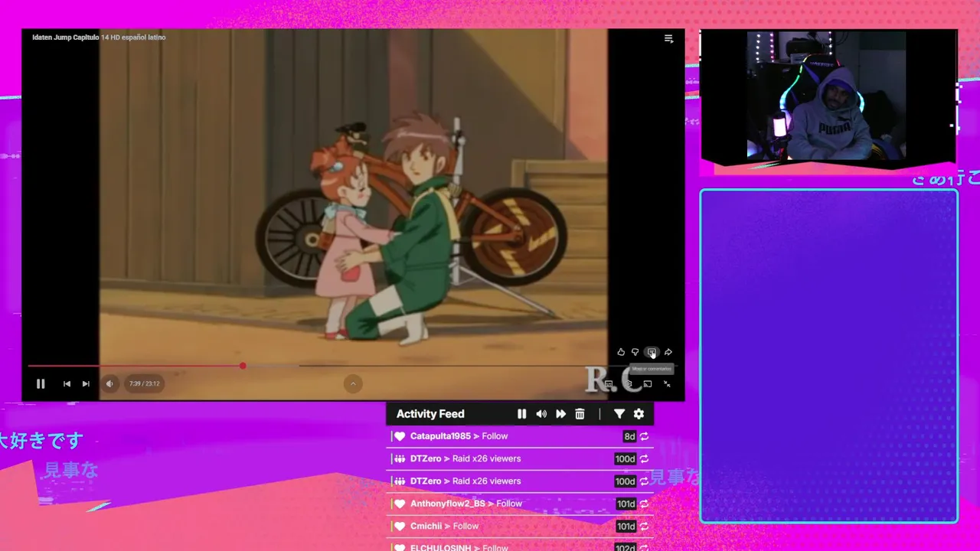The image size is (980, 551).
Task: Replay the Cmichii follow alert
Action: (644, 527)
